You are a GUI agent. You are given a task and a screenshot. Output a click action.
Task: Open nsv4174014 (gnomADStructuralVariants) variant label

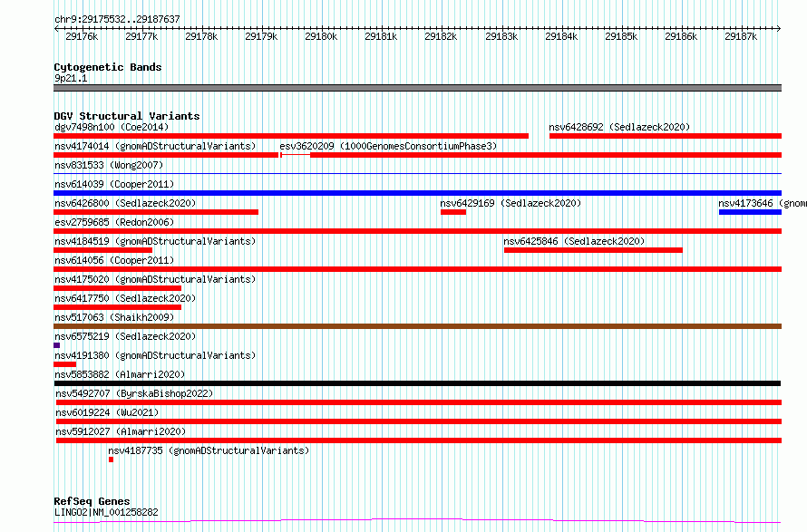click(x=155, y=146)
